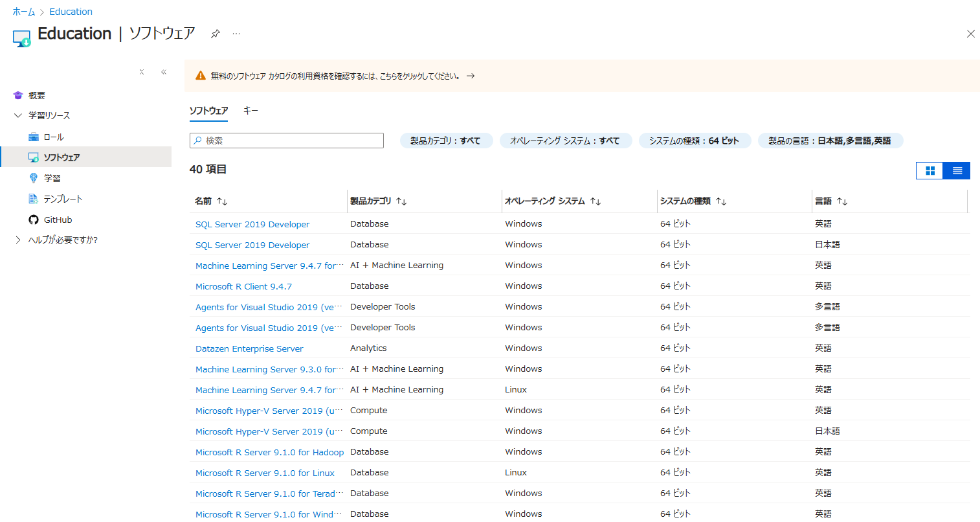This screenshot has width=980, height=522.
Task: Switch to list view
Action: coord(957,170)
